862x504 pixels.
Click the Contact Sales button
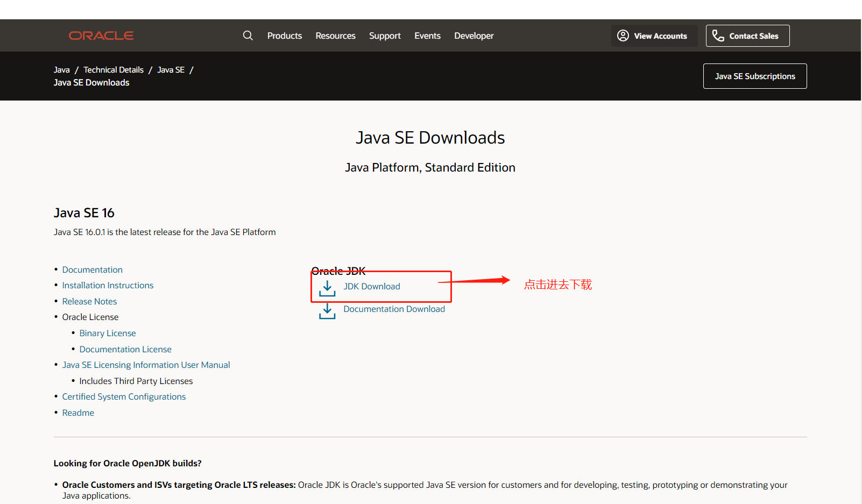[x=748, y=36]
